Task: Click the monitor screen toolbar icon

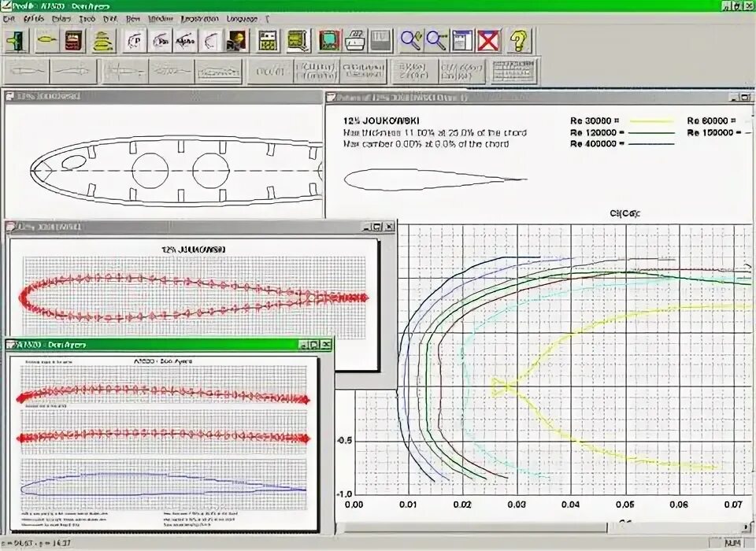Action: [329, 40]
